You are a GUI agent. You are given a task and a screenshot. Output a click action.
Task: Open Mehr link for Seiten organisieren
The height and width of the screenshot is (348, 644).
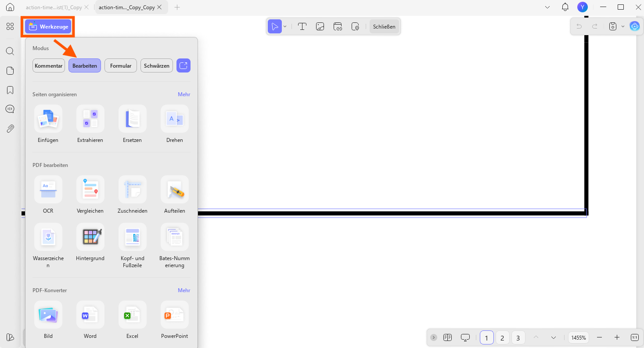pos(184,94)
